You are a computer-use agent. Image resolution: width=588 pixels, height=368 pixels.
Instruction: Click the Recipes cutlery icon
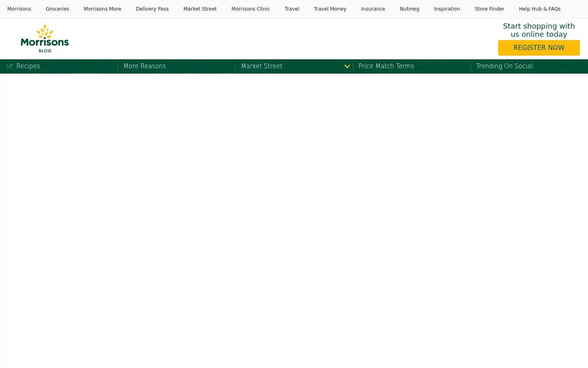pyautogui.click(x=9, y=67)
